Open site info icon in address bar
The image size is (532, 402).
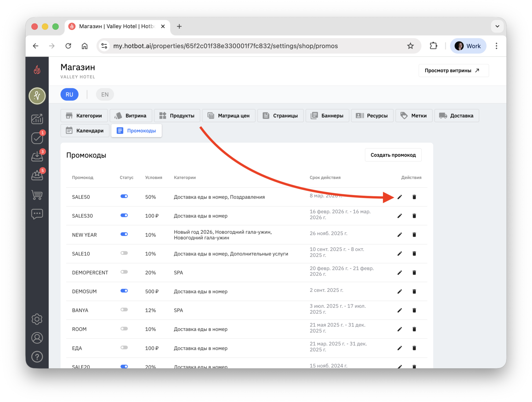tap(104, 46)
